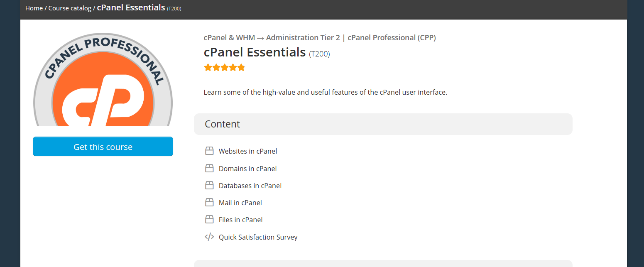Click the module icon beside Mail in cPanel

tap(209, 203)
